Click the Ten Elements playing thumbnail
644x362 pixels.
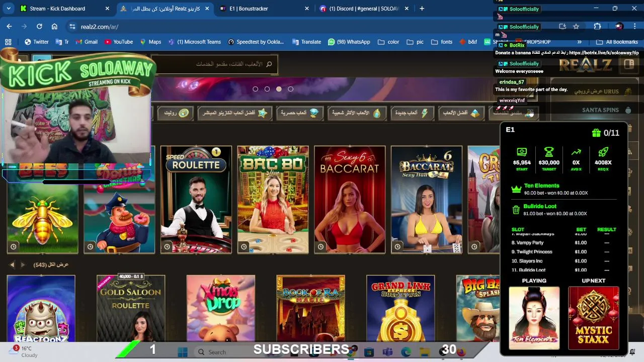(534, 318)
